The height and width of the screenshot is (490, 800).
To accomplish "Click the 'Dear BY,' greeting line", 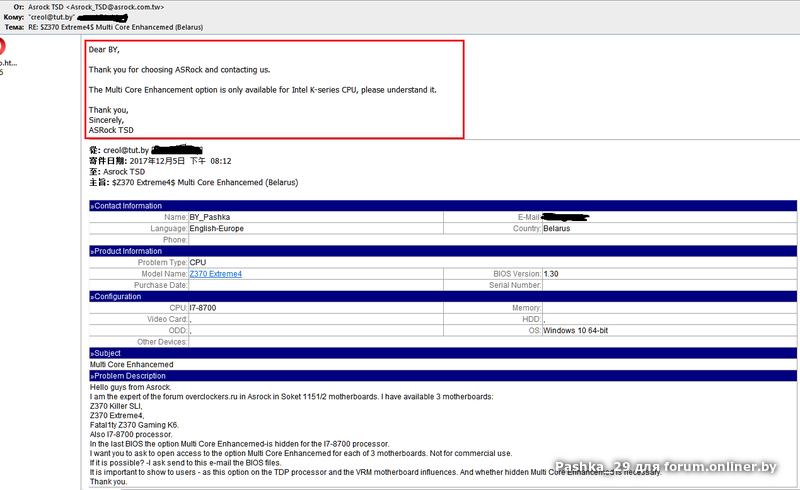I will point(104,50).
